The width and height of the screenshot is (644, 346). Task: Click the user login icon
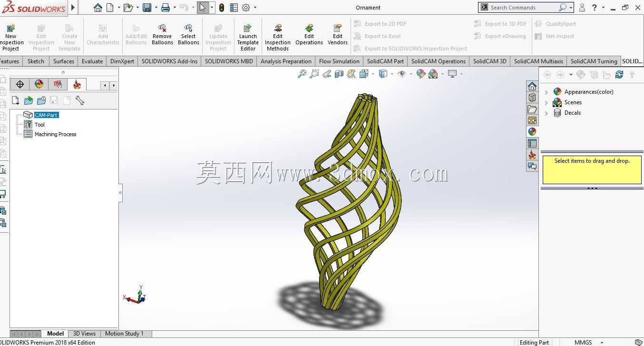(x=582, y=8)
